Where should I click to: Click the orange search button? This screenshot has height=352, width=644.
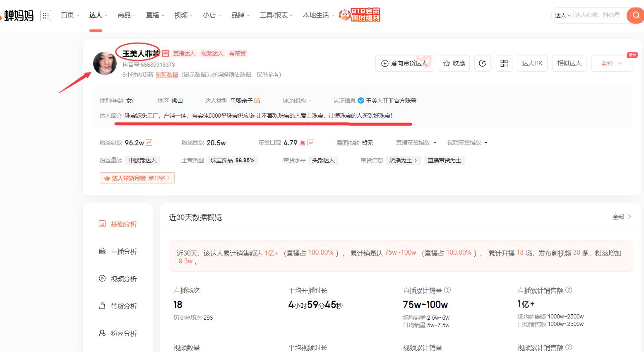[x=635, y=16]
